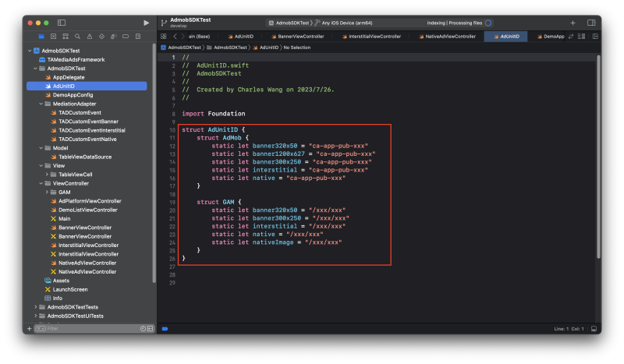Image resolution: width=624 pixels, height=364 pixels.
Task: Click AdUnitID in the jump bar
Action: click(265, 48)
